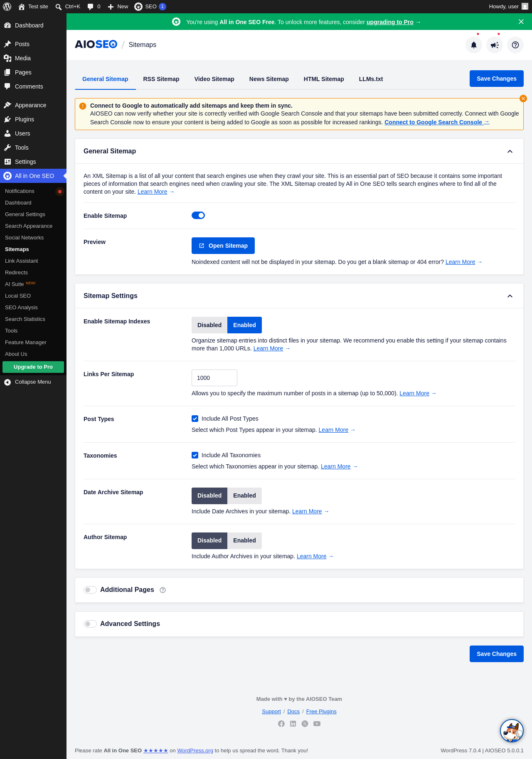Open the AIOSEO notifications bell
Image resolution: width=532 pixels, height=759 pixels.
[474, 45]
